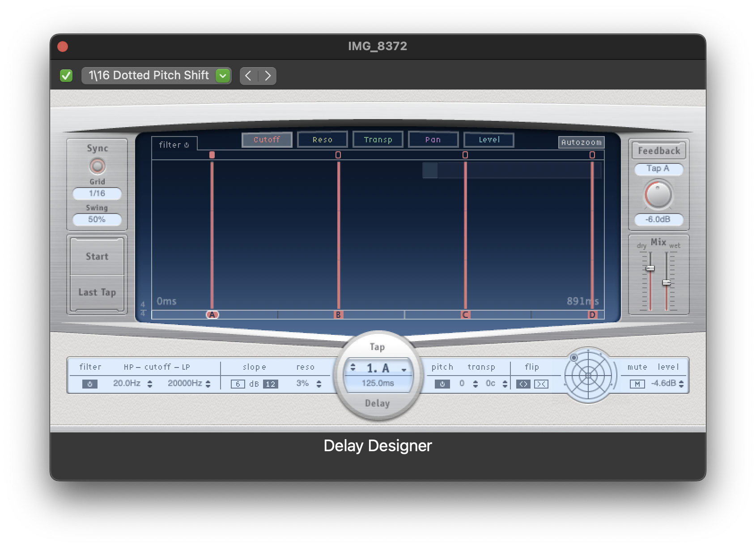Image resolution: width=756 pixels, height=547 pixels.
Task: Select tap C marker in identification bar
Action: pyautogui.click(x=465, y=315)
